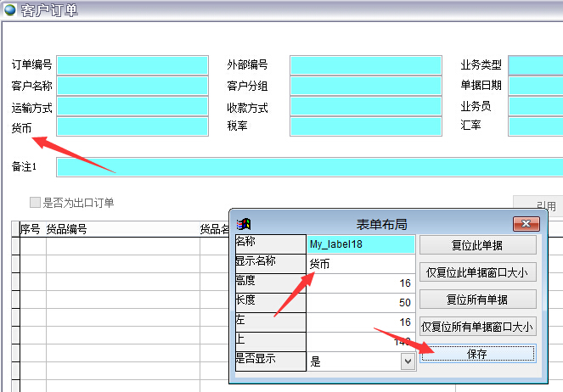This screenshot has width=563, height=392.
Task: Click 仅复位所有单据窗口大小 button
Action: (x=478, y=327)
